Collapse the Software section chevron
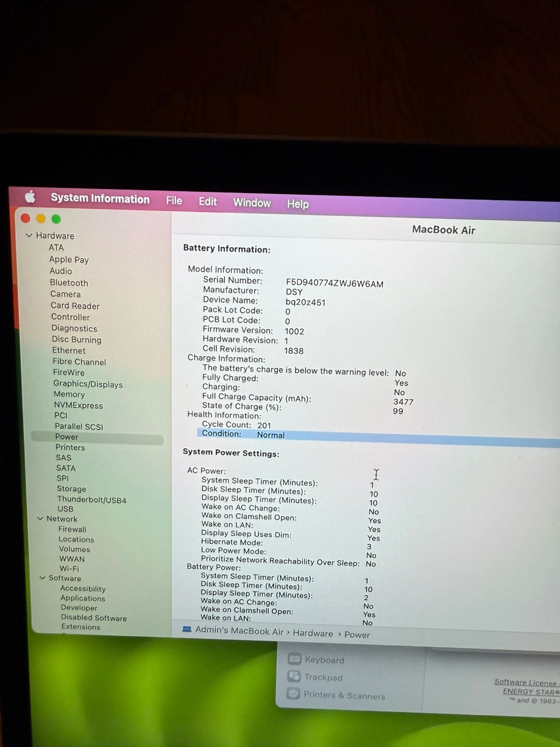 point(42,578)
